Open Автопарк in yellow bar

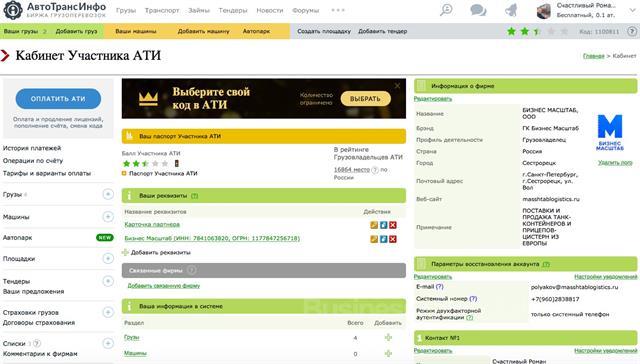256,31
